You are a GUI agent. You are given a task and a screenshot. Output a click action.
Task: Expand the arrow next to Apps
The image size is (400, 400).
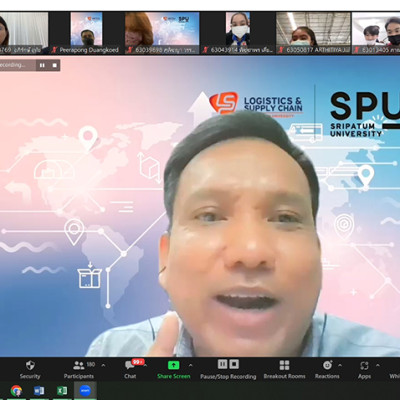[378, 365]
